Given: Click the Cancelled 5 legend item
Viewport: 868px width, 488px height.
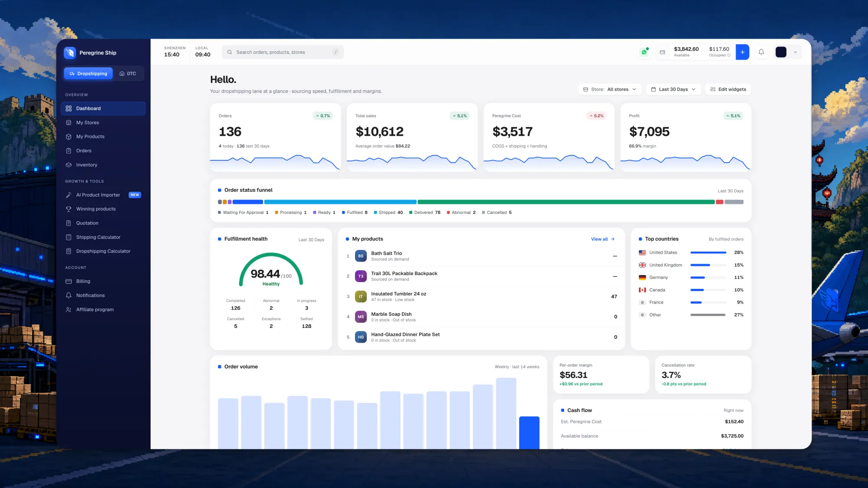Looking at the screenshot, I should 497,213.
